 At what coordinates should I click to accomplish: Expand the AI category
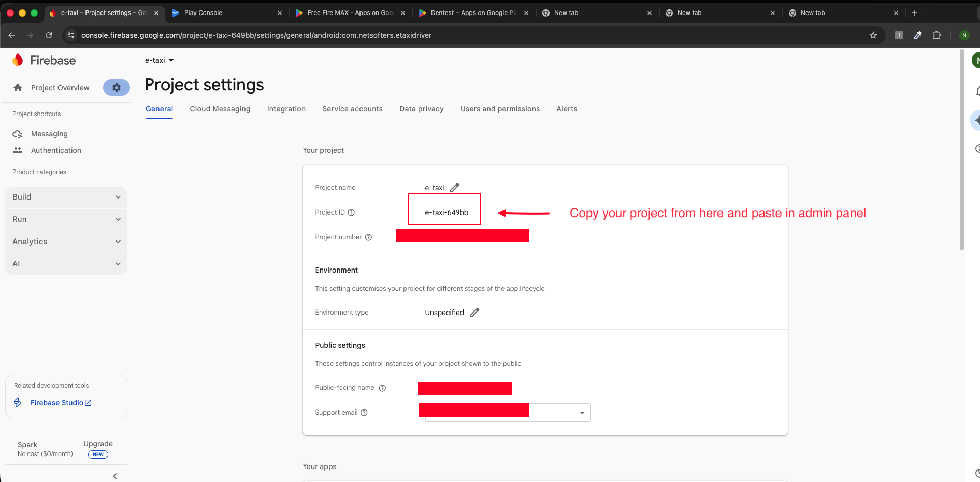(66, 264)
